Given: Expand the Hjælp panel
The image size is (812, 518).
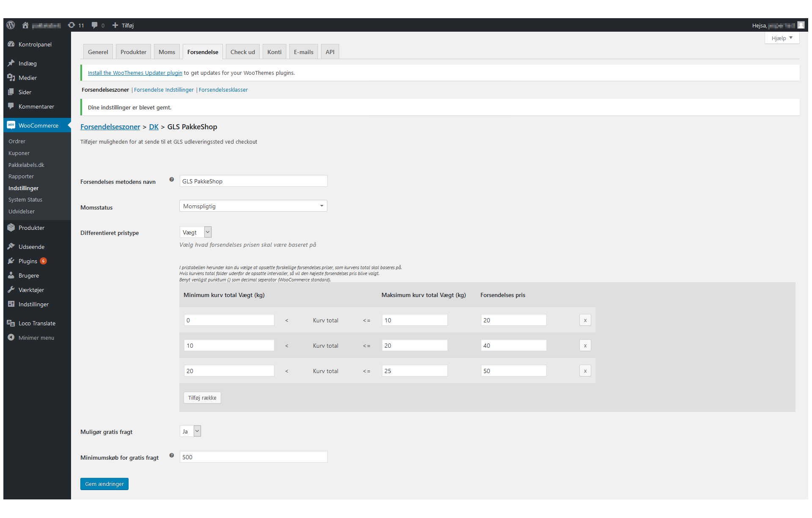Looking at the screenshot, I should (782, 38).
